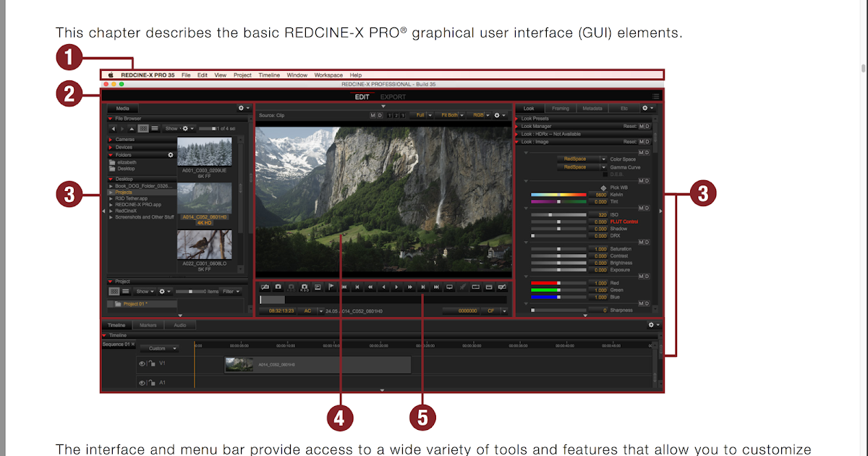Select clip A014_C052_0601H0 on the timeline

317,365
